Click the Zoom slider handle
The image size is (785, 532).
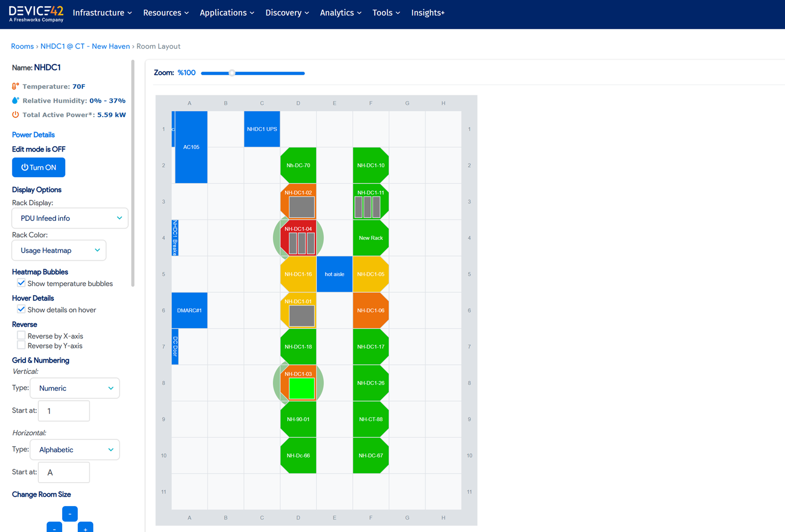(232, 73)
